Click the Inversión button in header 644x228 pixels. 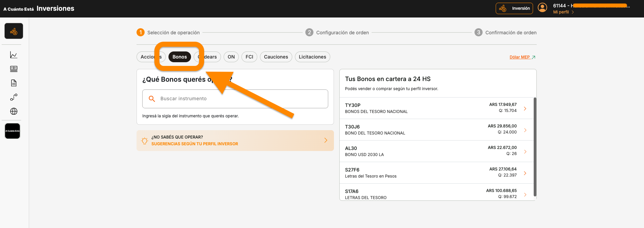pyautogui.click(x=514, y=8)
